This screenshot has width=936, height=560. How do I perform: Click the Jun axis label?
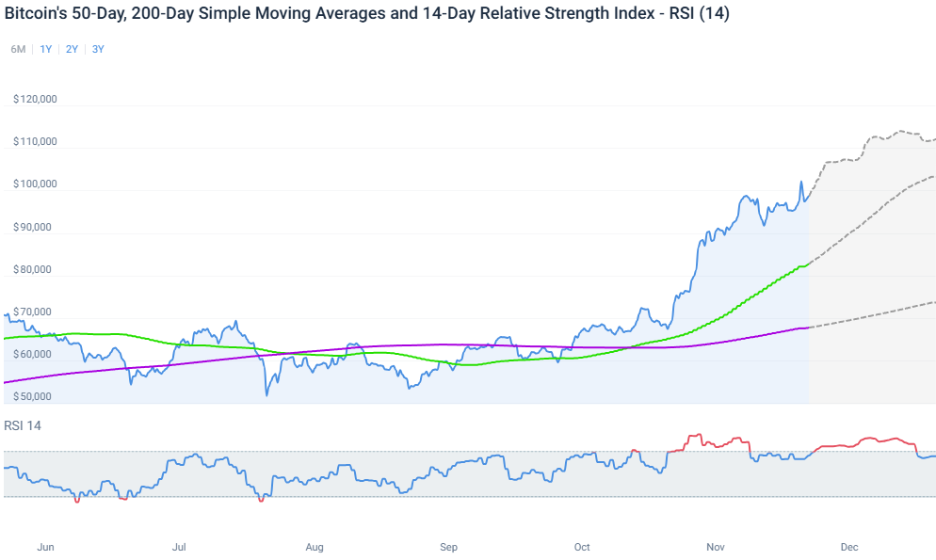[x=45, y=547]
